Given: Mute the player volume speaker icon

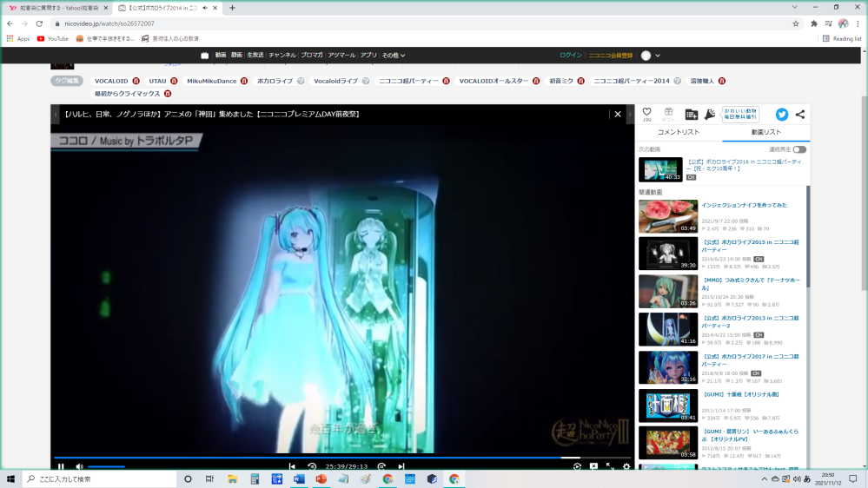Looking at the screenshot, I should pos(79,466).
